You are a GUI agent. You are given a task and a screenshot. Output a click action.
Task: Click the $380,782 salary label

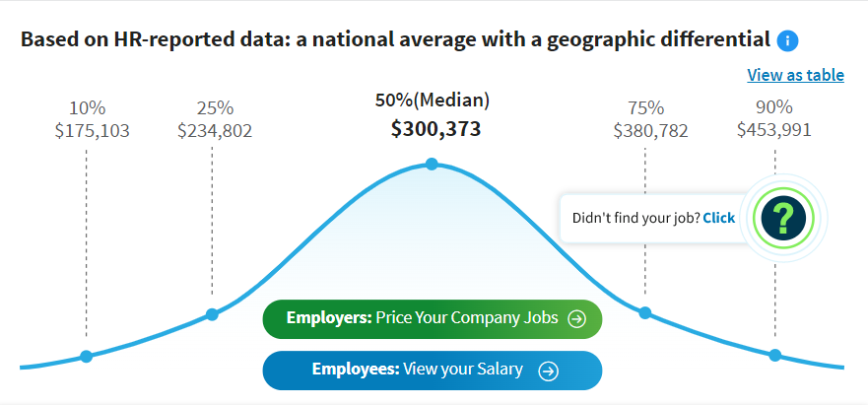tap(650, 130)
